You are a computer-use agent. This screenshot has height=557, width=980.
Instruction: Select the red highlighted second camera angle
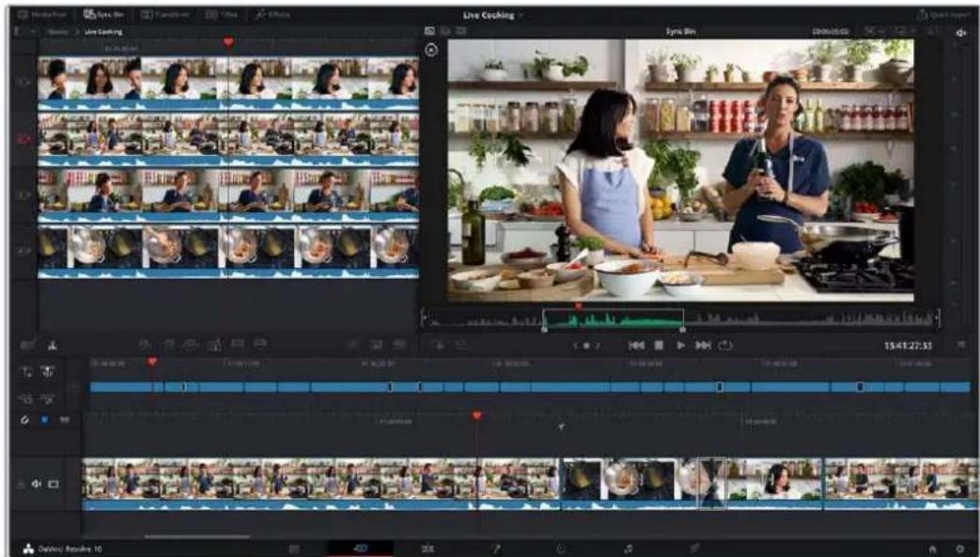[228, 139]
